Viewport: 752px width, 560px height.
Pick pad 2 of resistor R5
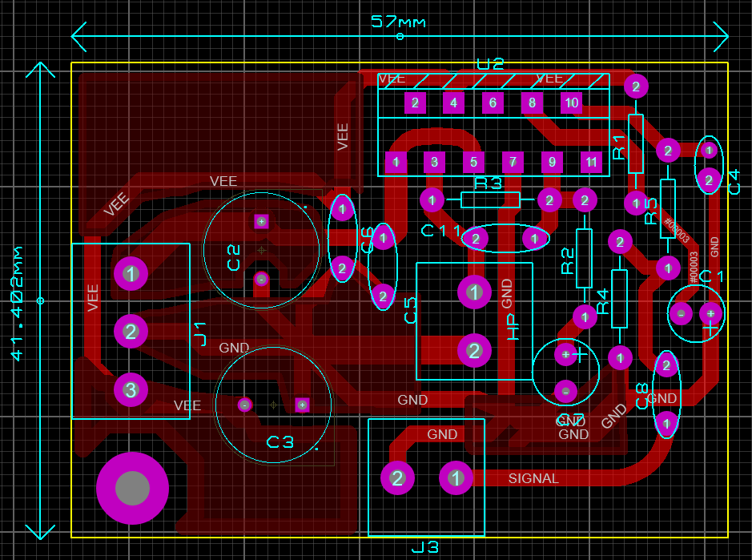coord(668,151)
